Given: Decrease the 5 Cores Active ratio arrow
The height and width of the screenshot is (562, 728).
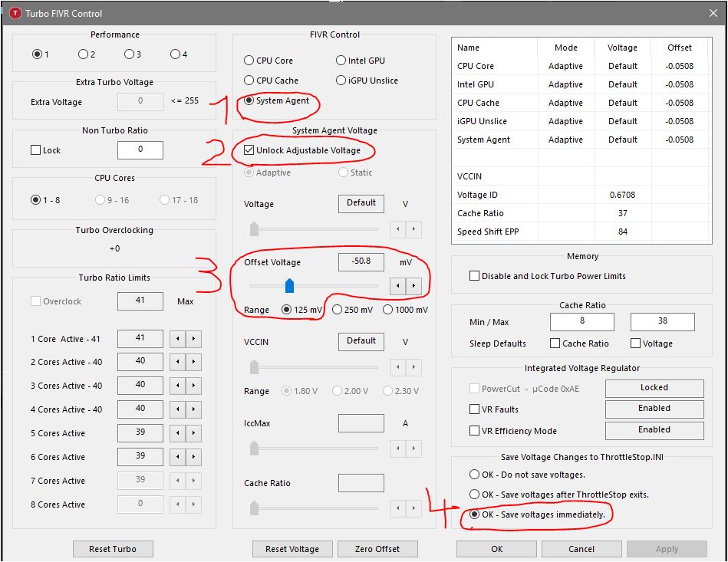Looking at the screenshot, I should (x=177, y=433).
